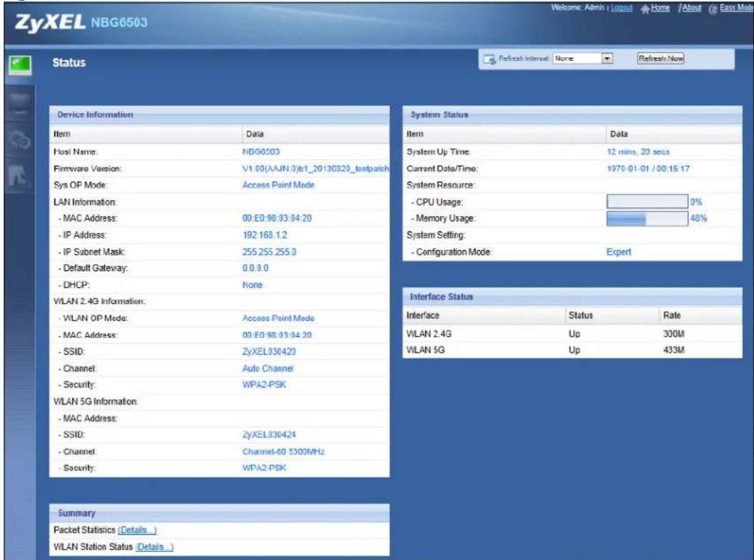The height and width of the screenshot is (560, 754).
Task: Open the Network computer sidebar icon
Action: [19, 104]
